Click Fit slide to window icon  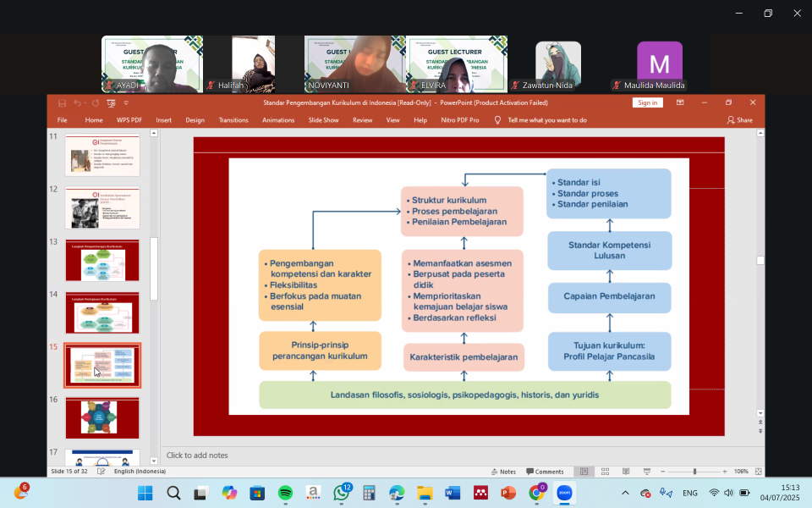click(x=759, y=472)
